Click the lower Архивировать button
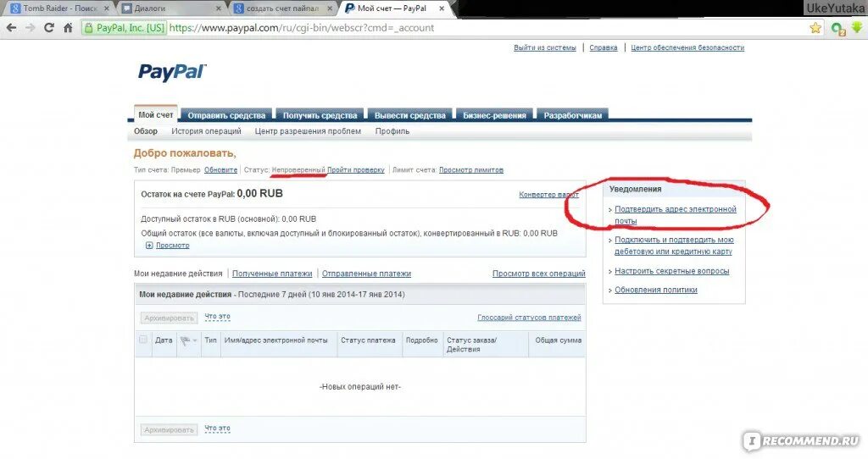868x459 pixels. [169, 429]
